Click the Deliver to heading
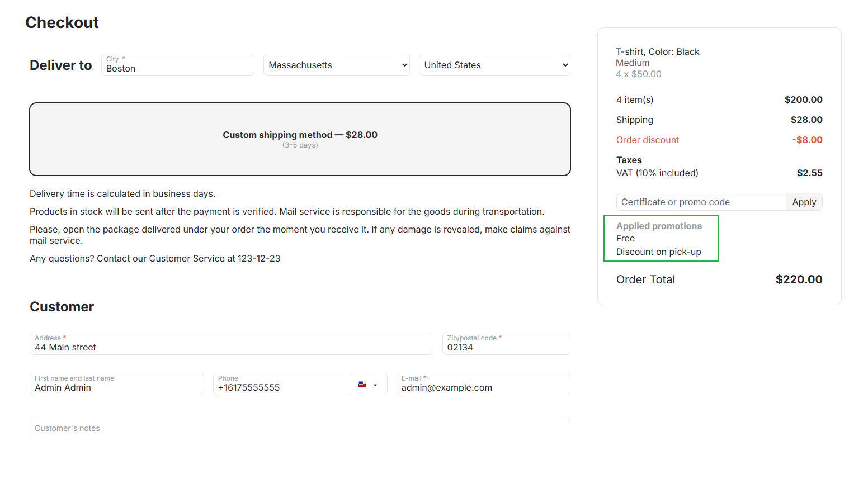This screenshot has height=479, width=868. (x=60, y=65)
